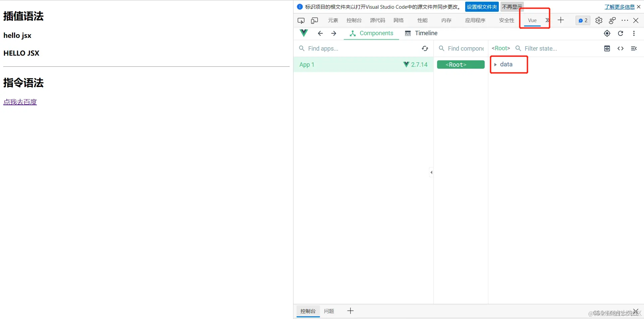This screenshot has width=644, height=319.
Task: Open the 了解更多信息 link
Action: 620,7
